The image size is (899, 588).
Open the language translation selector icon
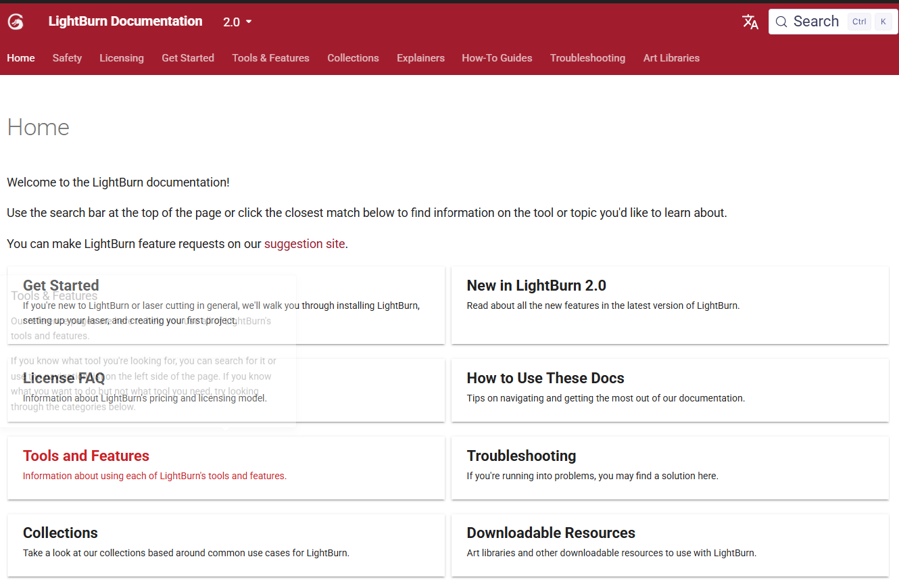[750, 22]
